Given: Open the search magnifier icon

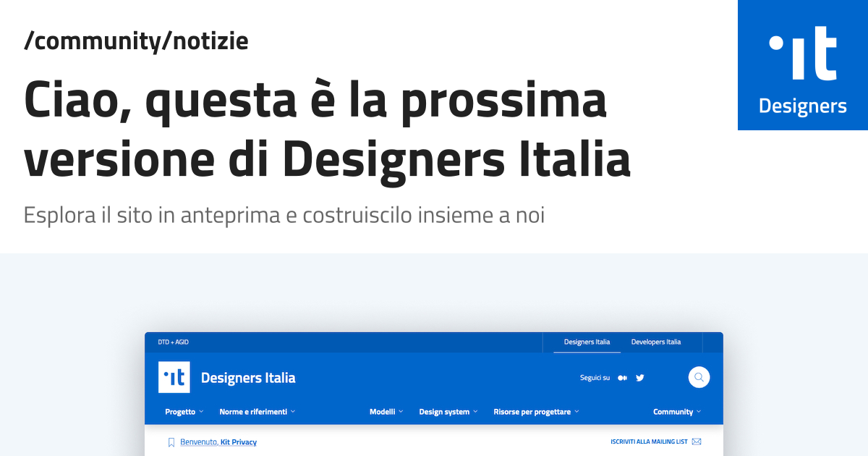Looking at the screenshot, I should coord(699,377).
